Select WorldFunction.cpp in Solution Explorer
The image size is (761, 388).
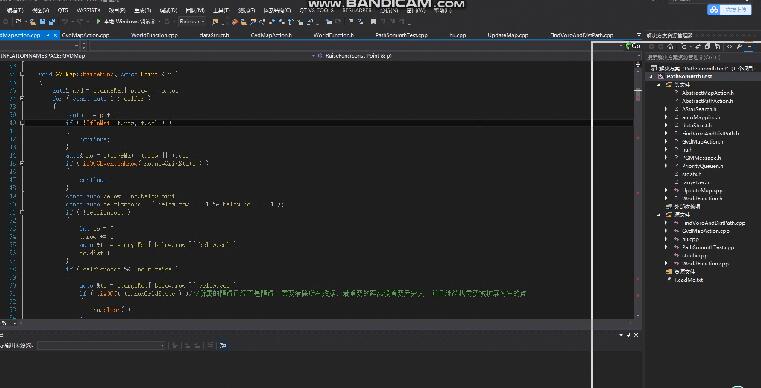(706, 264)
